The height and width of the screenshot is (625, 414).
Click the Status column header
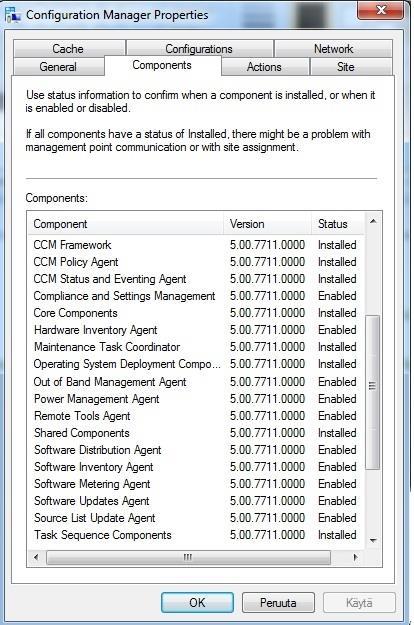[x=337, y=224]
